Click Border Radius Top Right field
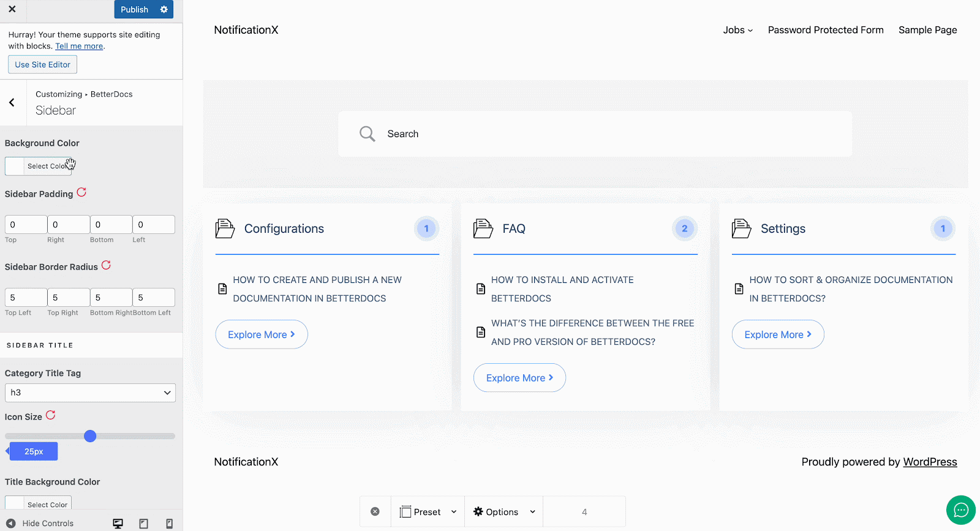The image size is (980, 531). 69,298
